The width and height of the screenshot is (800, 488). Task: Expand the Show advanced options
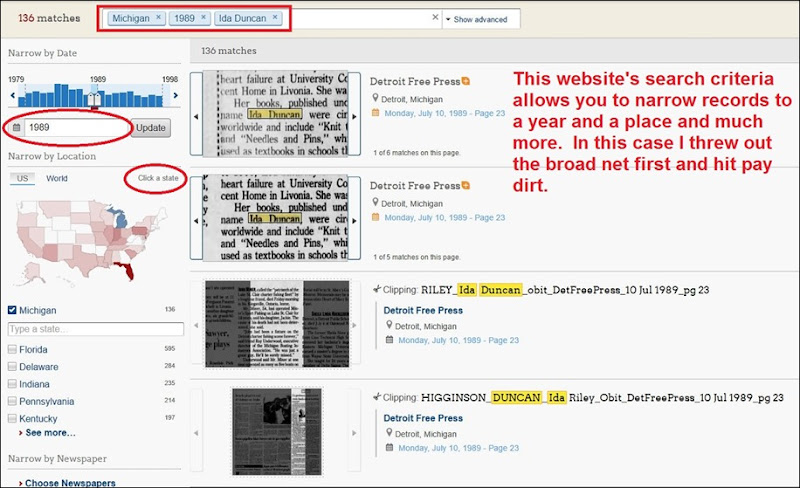coord(477,19)
